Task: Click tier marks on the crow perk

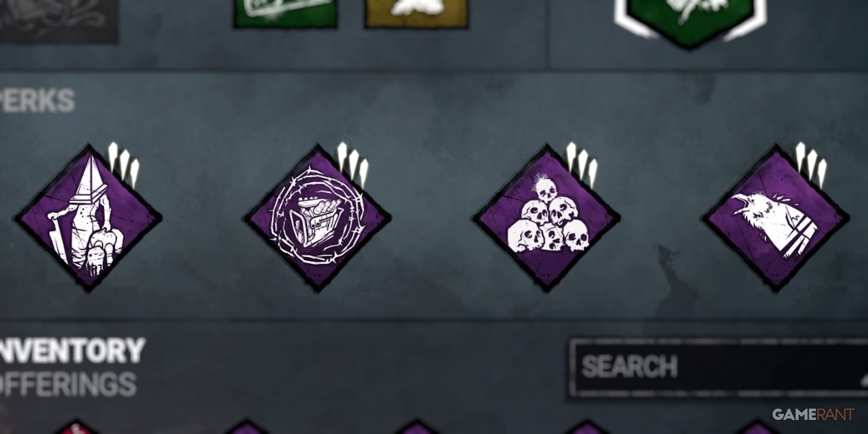Action: click(x=811, y=166)
